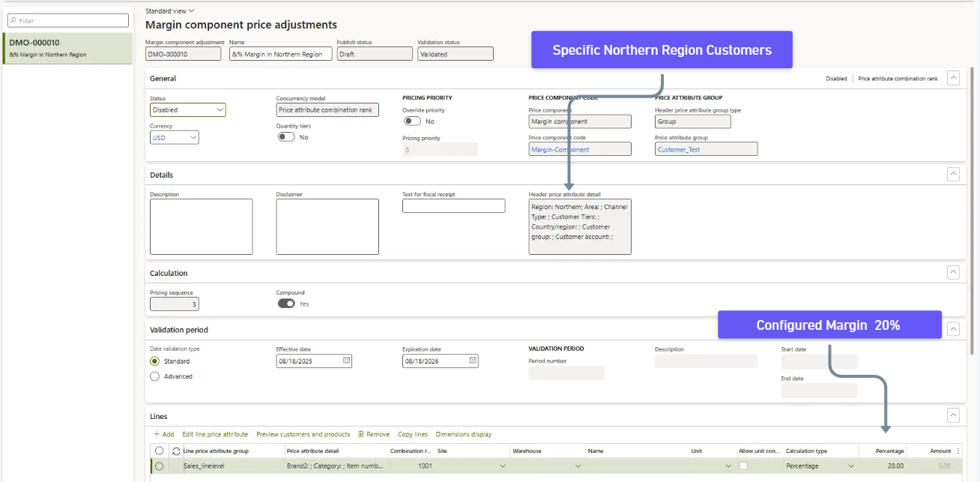The height and width of the screenshot is (482, 980).
Task: Click the Remove trash icon in Lines
Action: click(x=361, y=434)
